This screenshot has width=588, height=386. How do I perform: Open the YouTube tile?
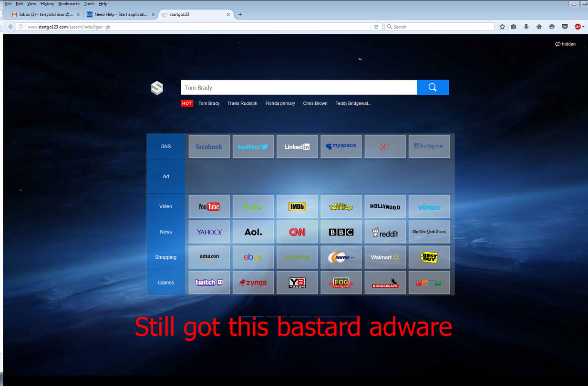(209, 206)
